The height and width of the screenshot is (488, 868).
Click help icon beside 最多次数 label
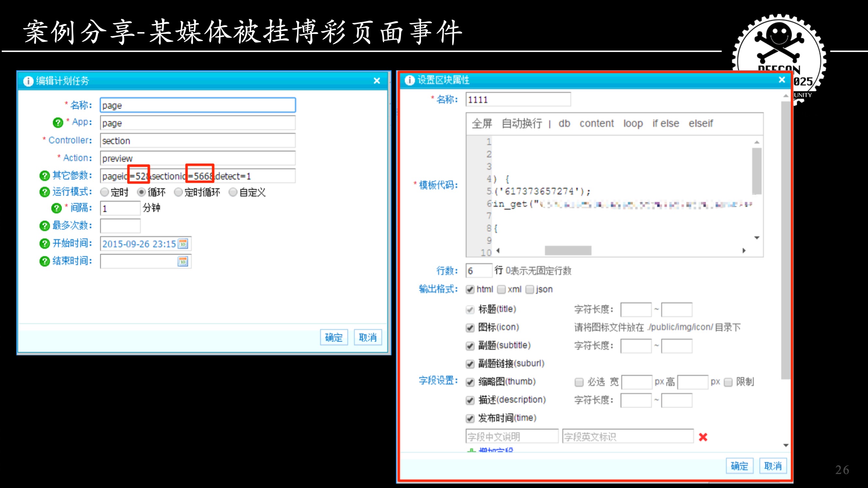click(45, 226)
